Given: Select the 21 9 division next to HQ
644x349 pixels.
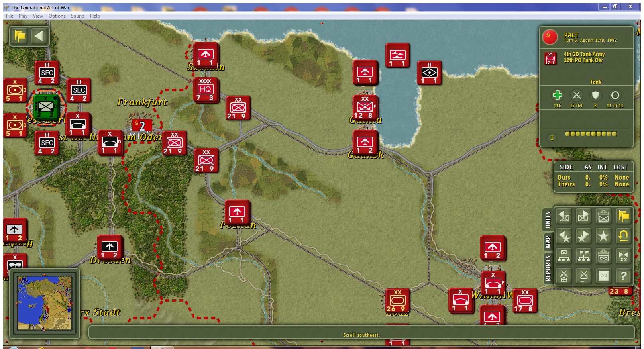Looking at the screenshot, I should (x=238, y=108).
